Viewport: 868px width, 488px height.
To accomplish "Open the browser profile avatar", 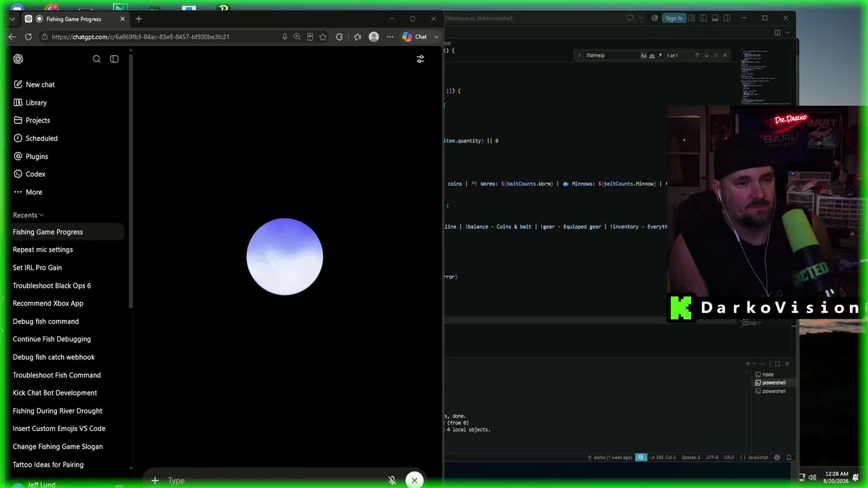I will coord(374,37).
